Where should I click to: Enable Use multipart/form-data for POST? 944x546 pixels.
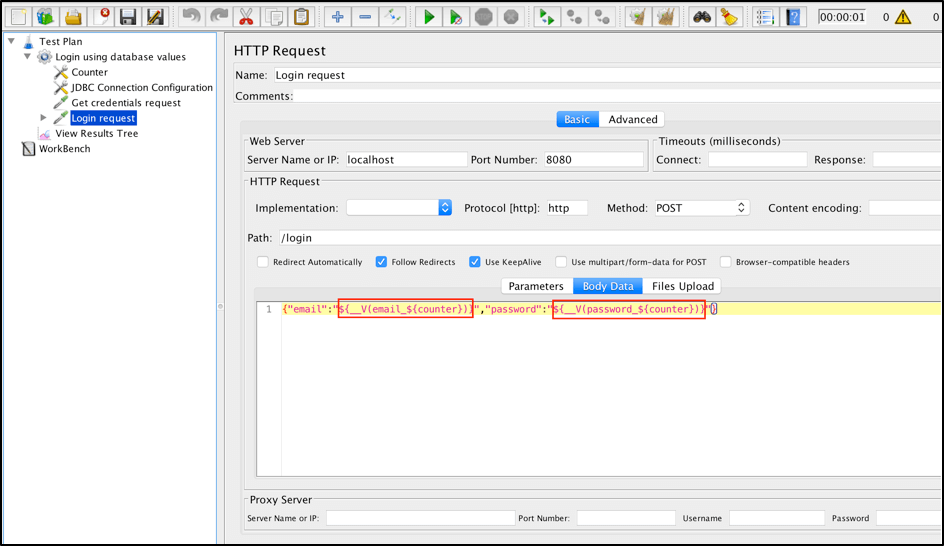[x=561, y=262]
